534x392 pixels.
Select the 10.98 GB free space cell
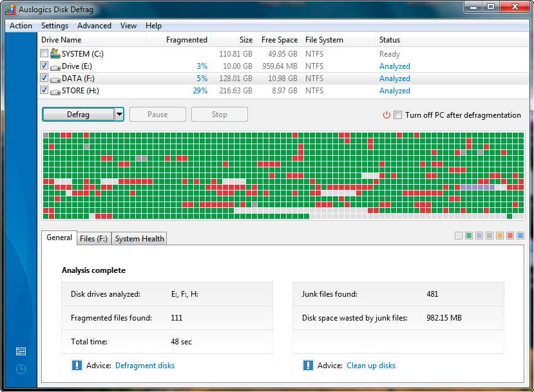click(x=283, y=79)
